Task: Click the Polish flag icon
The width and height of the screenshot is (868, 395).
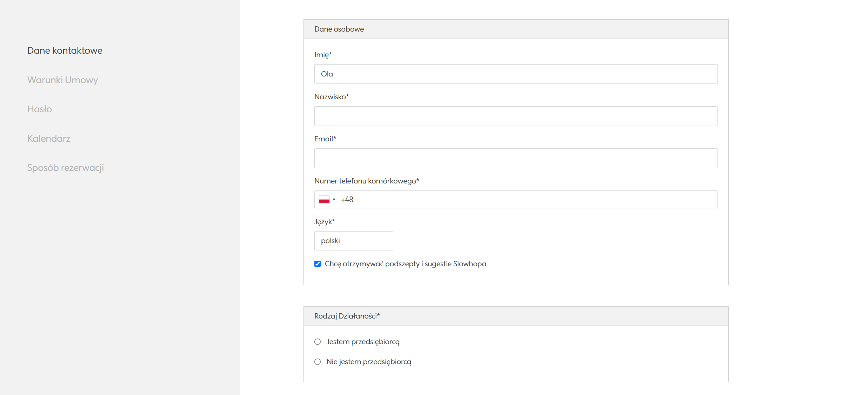Action: click(x=324, y=200)
